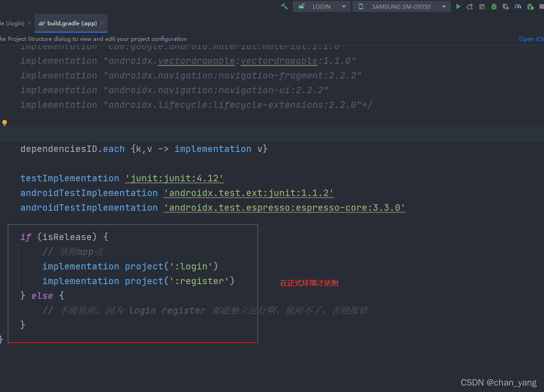Screen dimensions: 544x392
Task: Click on 'androidx.test.ext:junit:1.1.2' string
Action: click(x=249, y=193)
